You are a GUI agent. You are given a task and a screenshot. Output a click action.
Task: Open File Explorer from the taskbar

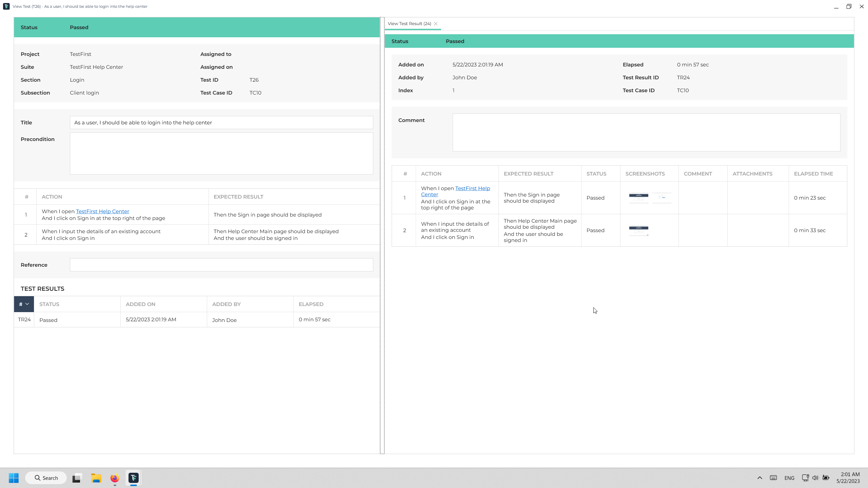(x=96, y=478)
